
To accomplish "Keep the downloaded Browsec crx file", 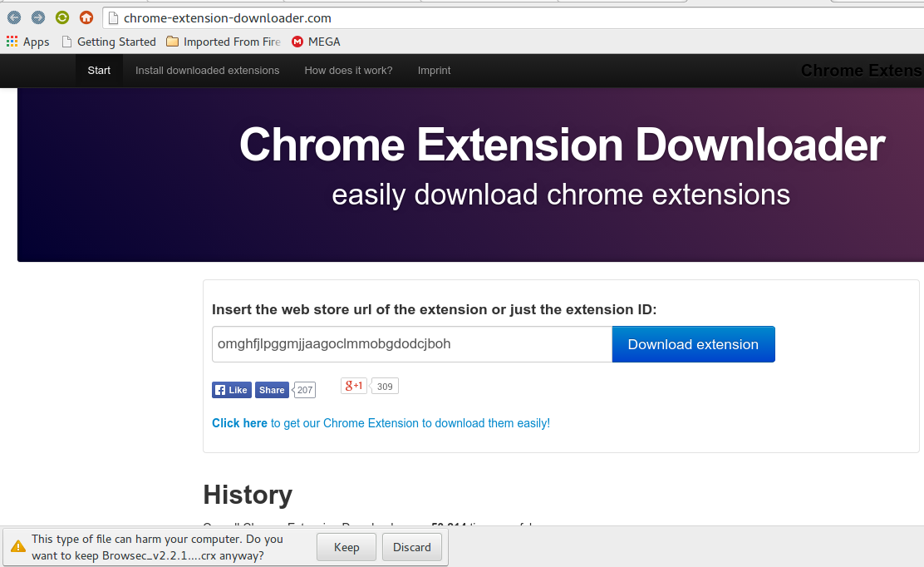I will click(x=346, y=547).
